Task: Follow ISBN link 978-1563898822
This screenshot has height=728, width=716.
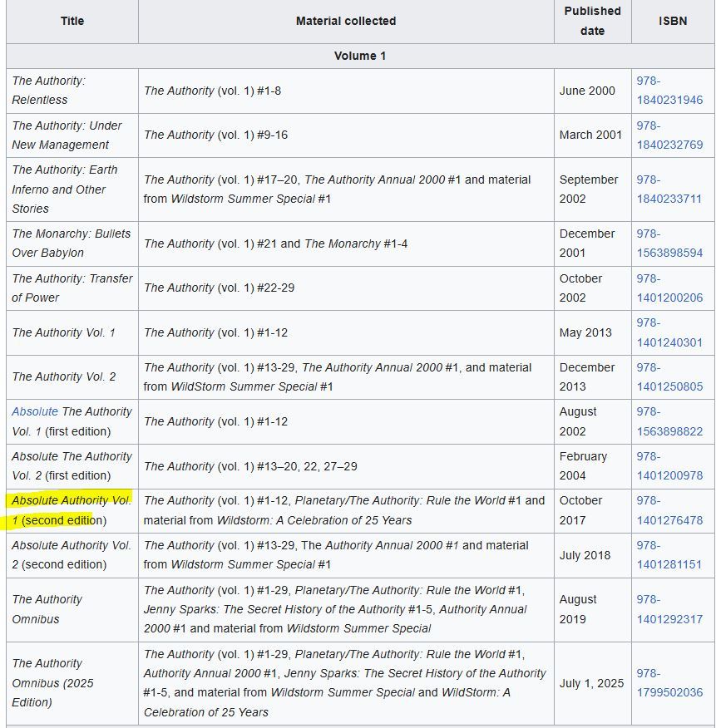Action: (669, 421)
